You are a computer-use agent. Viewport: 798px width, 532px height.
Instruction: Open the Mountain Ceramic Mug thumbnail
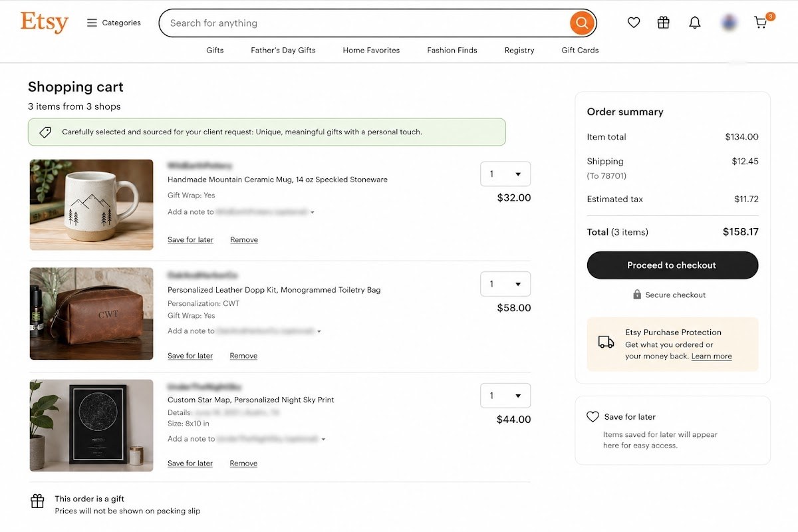coord(91,205)
